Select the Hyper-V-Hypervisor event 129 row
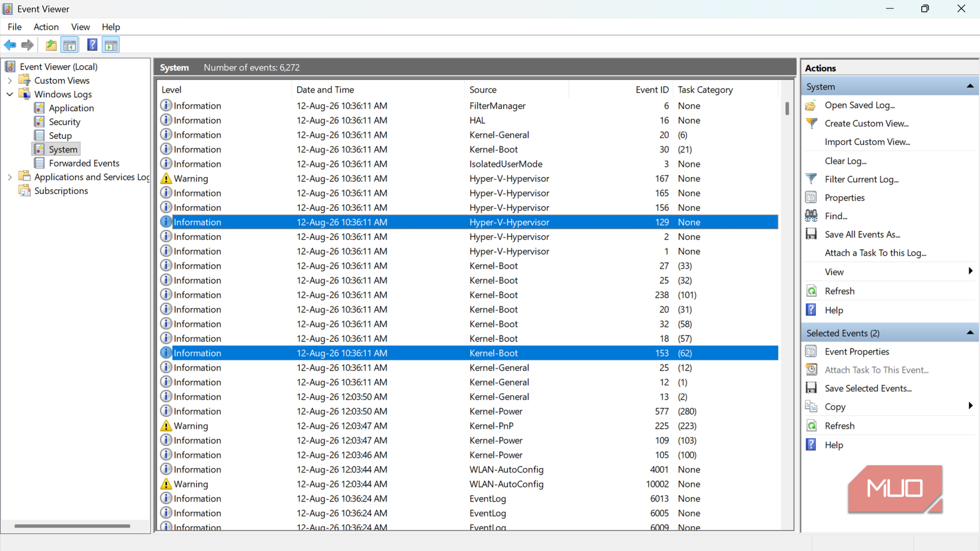The image size is (980, 551). pyautogui.click(x=468, y=222)
